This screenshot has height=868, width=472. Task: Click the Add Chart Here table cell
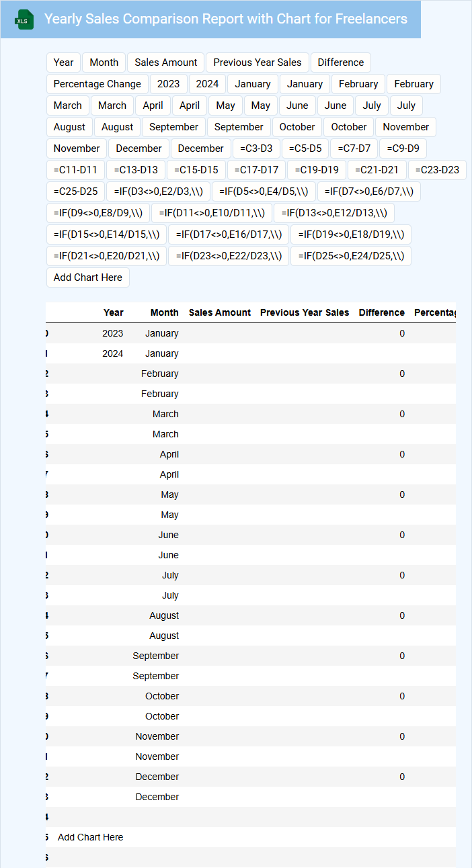click(91, 837)
